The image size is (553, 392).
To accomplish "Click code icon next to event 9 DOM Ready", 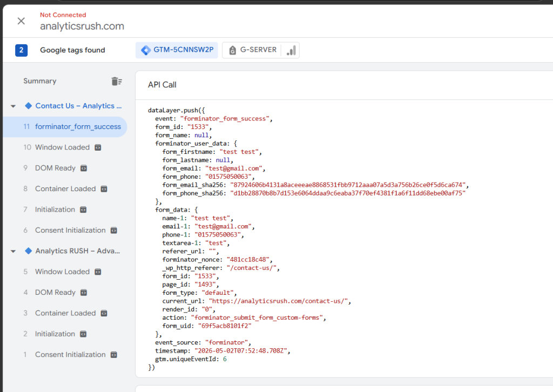I will pyautogui.click(x=84, y=168).
